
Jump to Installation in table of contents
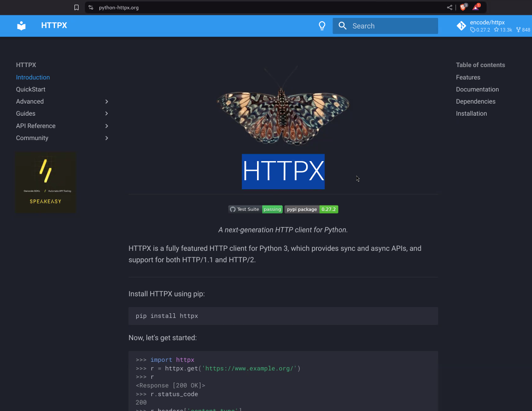471,114
